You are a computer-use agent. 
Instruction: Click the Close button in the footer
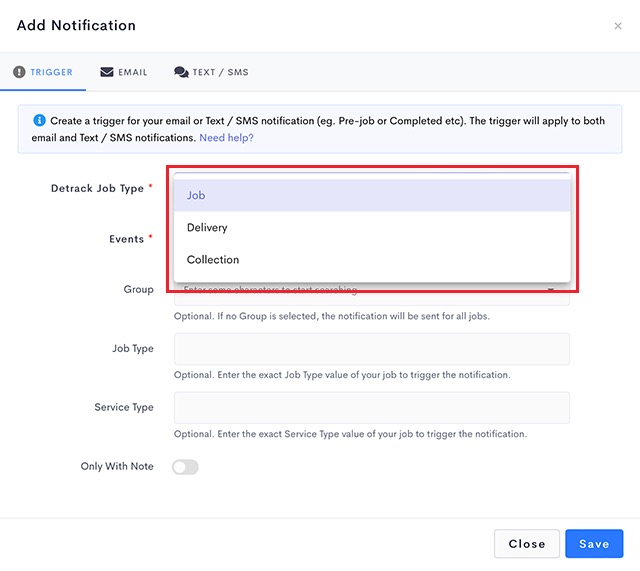526,543
